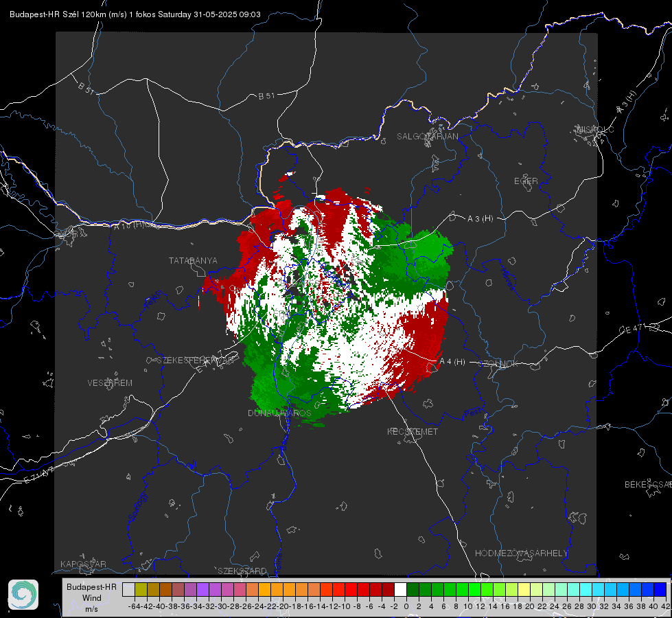This screenshot has width=672, height=618.
Task: Click the SZOLNOK city label
Action: point(498,364)
